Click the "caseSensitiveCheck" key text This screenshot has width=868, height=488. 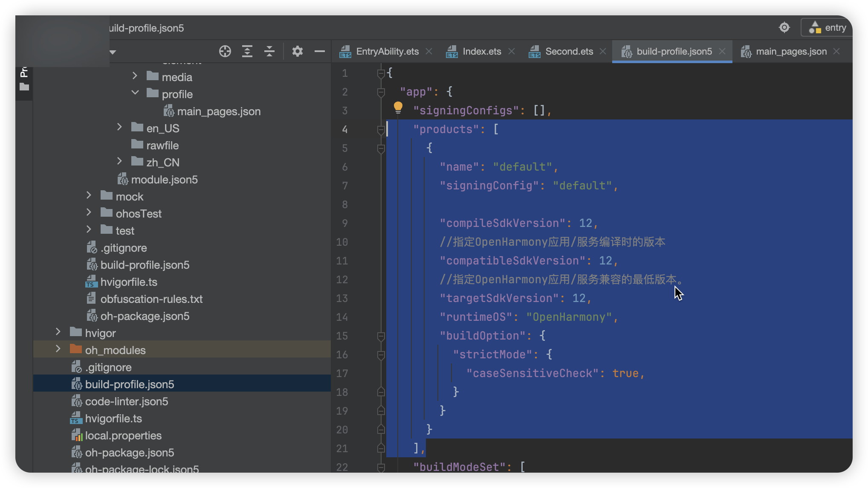coord(532,373)
